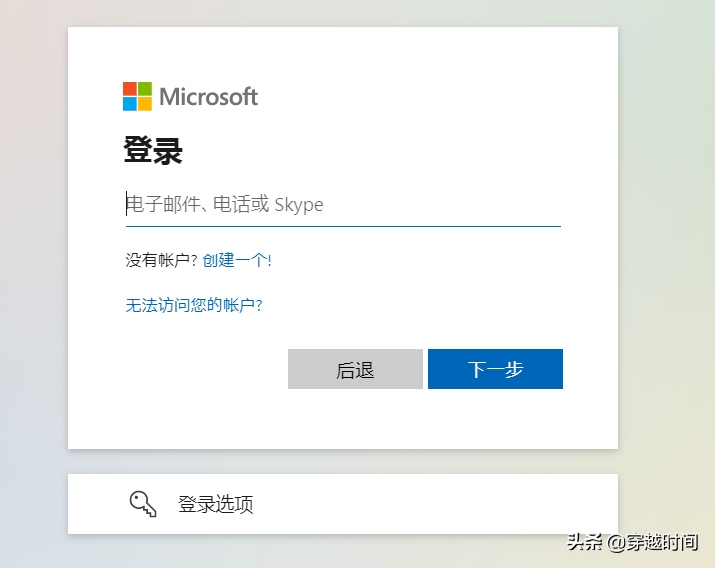
Task: Open the 创建一个! account creation link
Action: point(237,260)
